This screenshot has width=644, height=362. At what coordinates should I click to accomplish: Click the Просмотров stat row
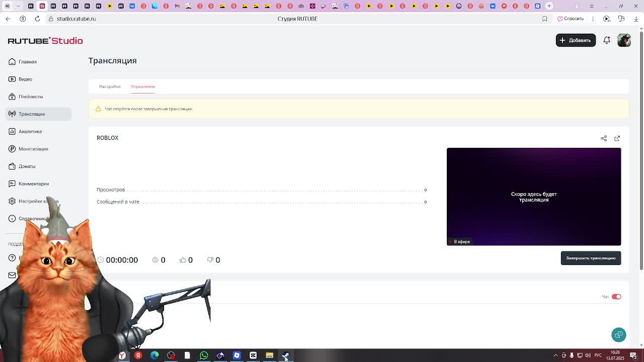pyautogui.click(x=262, y=190)
